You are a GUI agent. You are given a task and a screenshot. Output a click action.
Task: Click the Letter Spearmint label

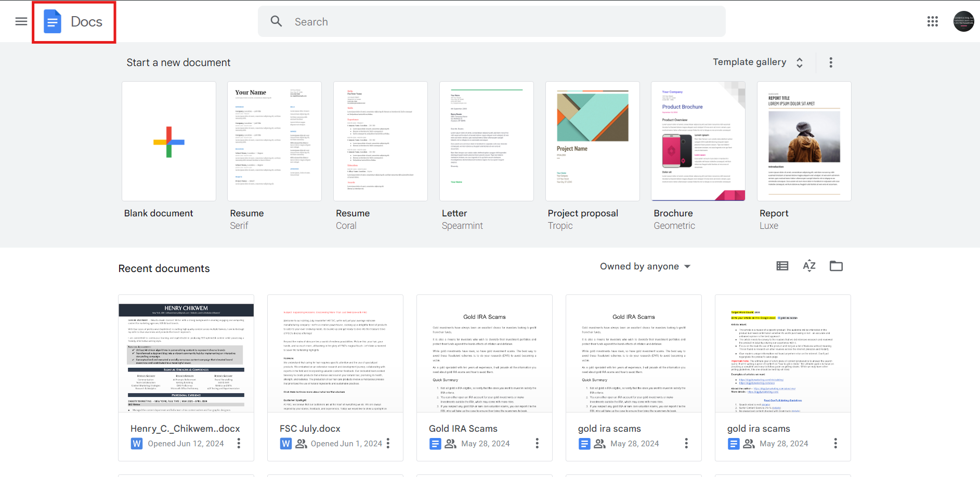tap(462, 220)
